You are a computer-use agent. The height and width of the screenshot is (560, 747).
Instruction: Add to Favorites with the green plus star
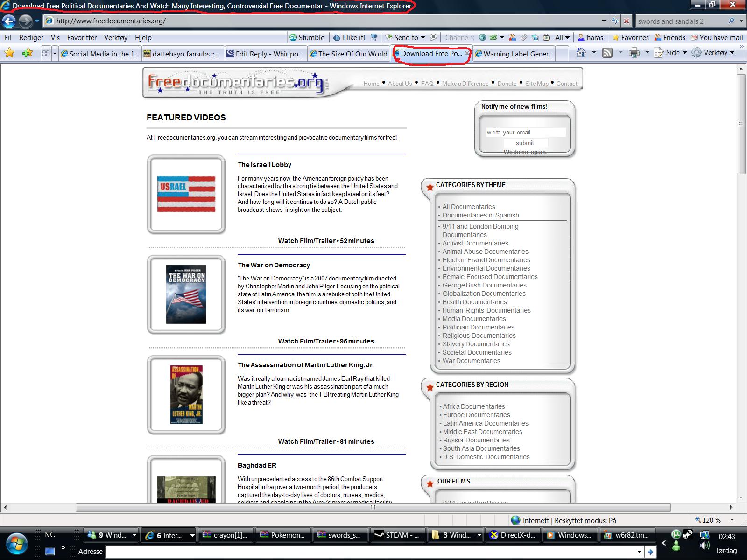[28, 53]
